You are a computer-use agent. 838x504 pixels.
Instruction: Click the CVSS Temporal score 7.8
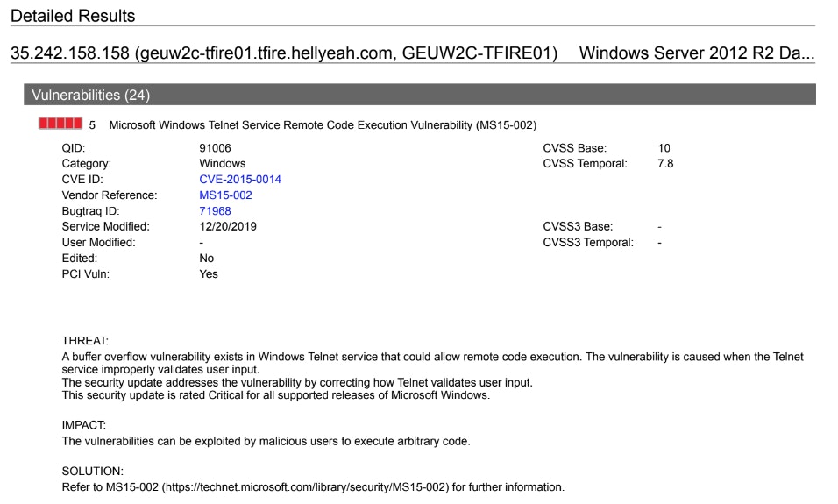pyautogui.click(x=665, y=164)
